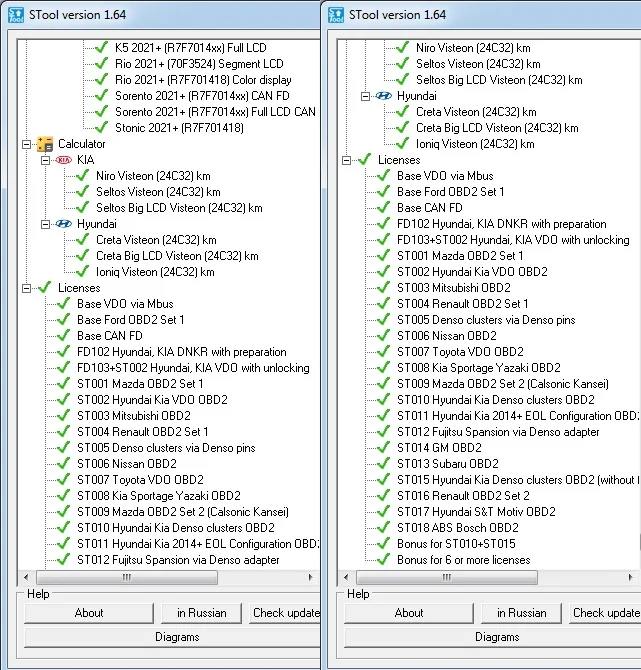Click check icon beside ST017 Hyundai S&T Motiv OBD2

point(383,511)
